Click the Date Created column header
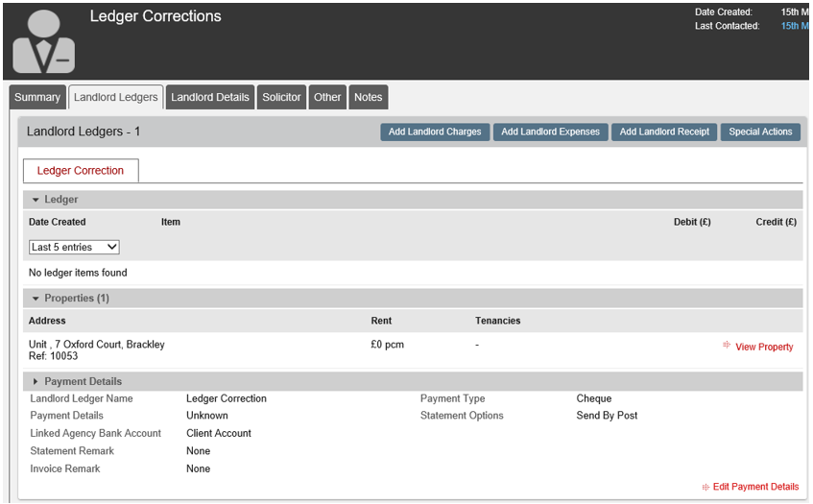Screen dimensions: 813x504 [57, 222]
